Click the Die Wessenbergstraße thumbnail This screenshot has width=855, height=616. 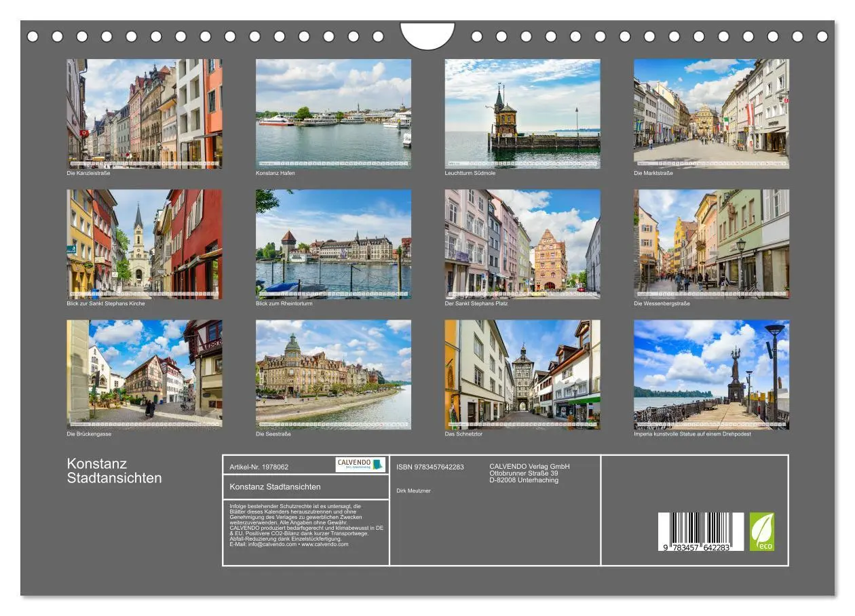coord(712,243)
